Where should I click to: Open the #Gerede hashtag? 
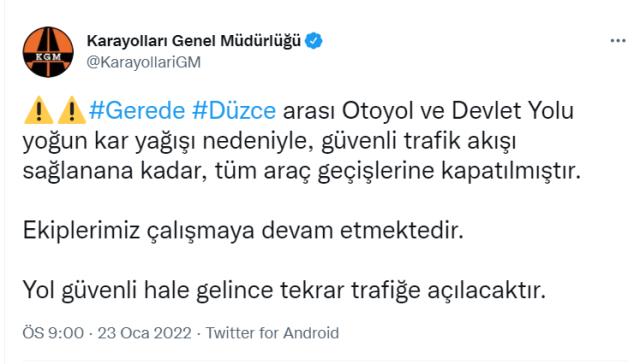[x=137, y=111]
